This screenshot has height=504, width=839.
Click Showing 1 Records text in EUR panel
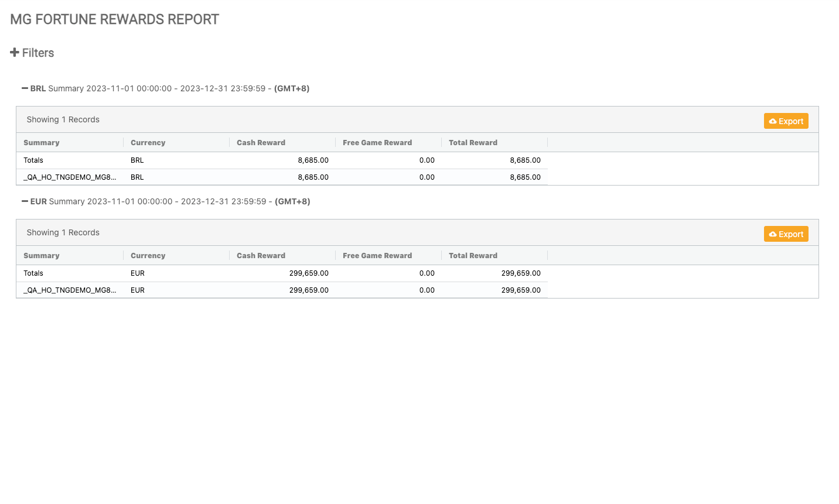[x=63, y=232]
